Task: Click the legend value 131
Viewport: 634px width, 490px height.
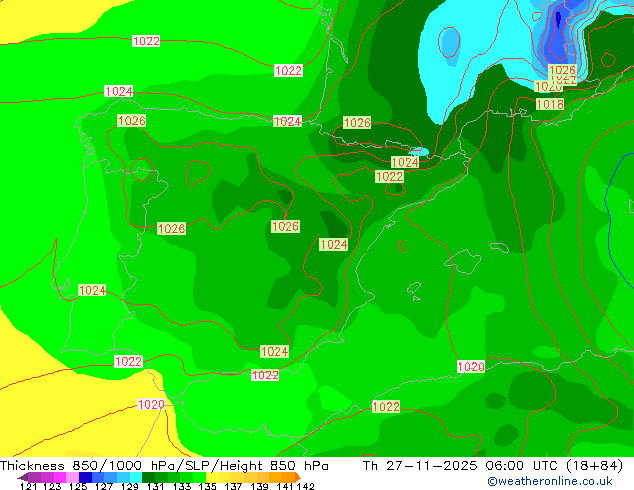Action: tap(155, 486)
